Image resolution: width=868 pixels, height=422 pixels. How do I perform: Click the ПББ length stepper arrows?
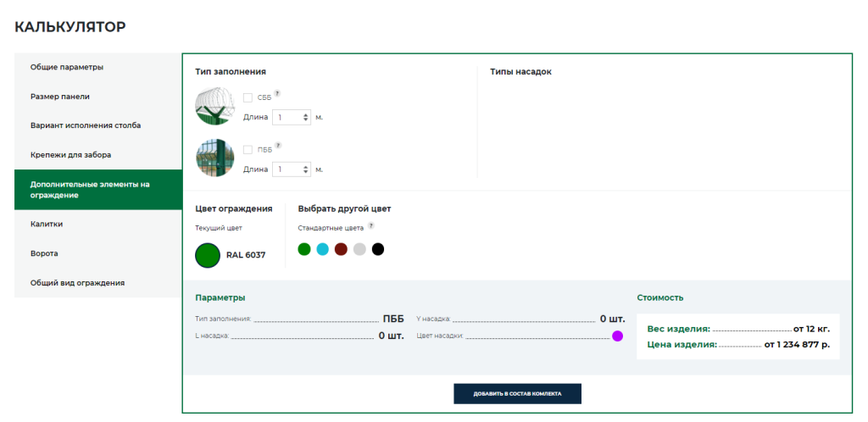click(305, 169)
